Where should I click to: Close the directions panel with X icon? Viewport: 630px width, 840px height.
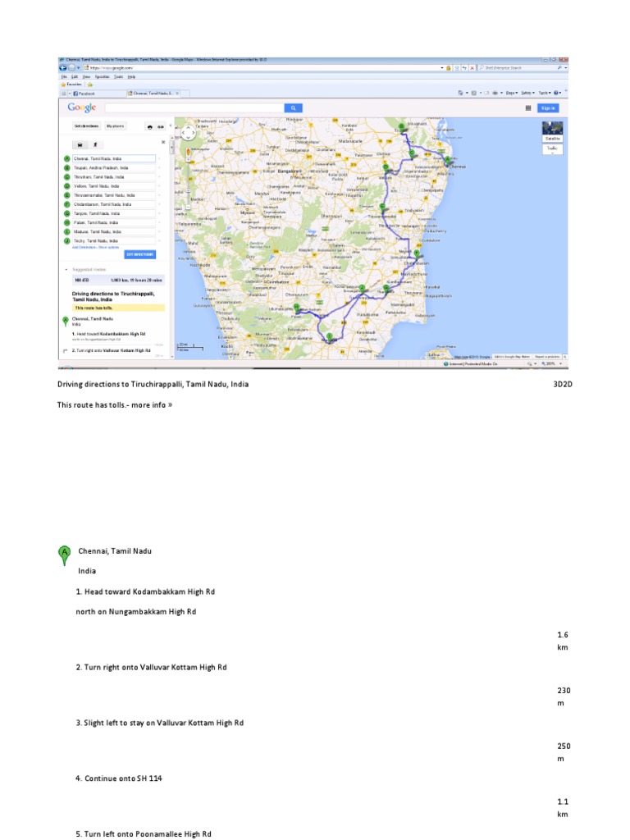click(x=163, y=143)
